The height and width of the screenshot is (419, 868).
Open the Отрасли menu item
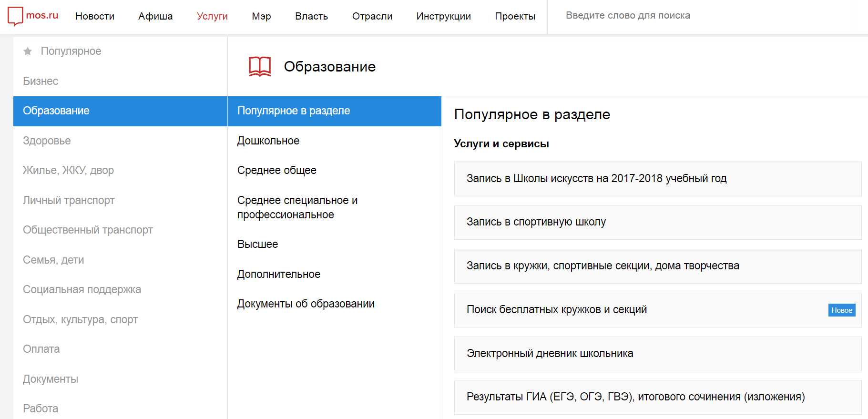point(372,16)
